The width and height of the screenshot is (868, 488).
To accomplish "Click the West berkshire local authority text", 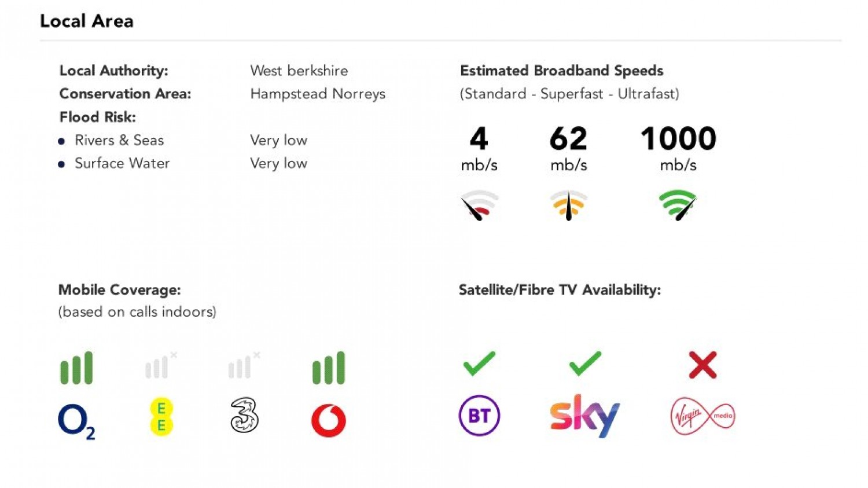I will tap(299, 71).
